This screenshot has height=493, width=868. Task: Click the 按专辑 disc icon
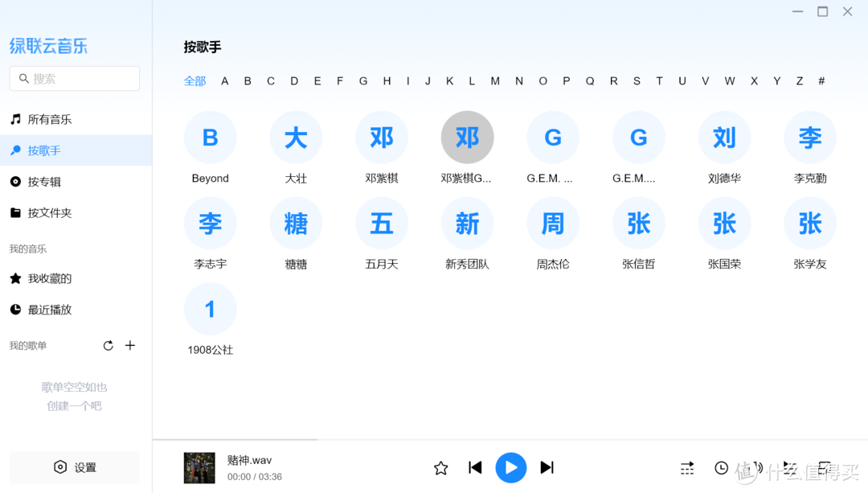click(x=15, y=182)
